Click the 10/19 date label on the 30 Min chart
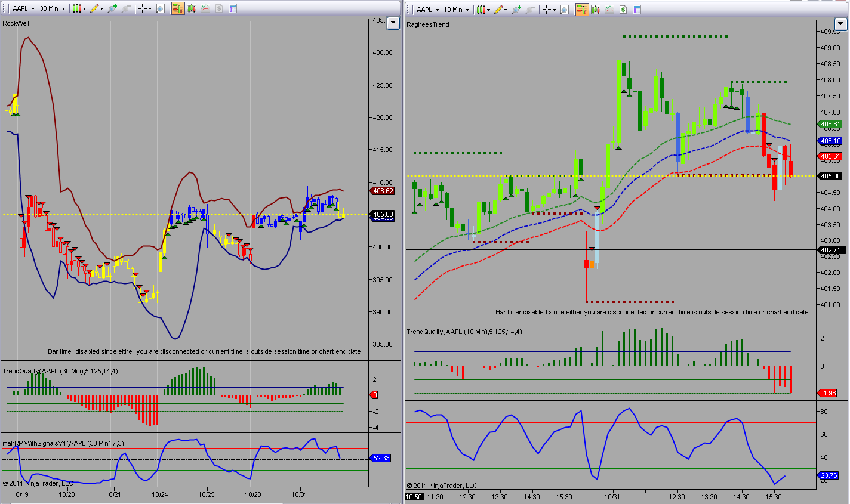Image resolution: width=850 pixels, height=504 pixels. pyautogui.click(x=20, y=494)
